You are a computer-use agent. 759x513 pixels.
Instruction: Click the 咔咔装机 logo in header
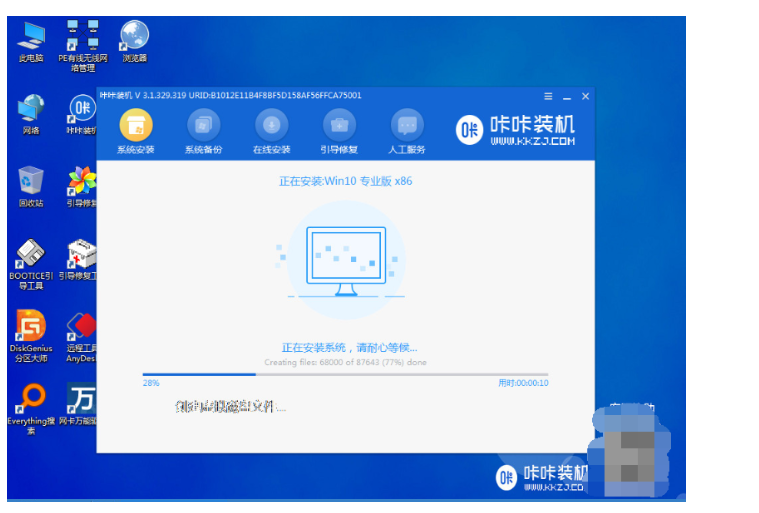[x=515, y=130]
